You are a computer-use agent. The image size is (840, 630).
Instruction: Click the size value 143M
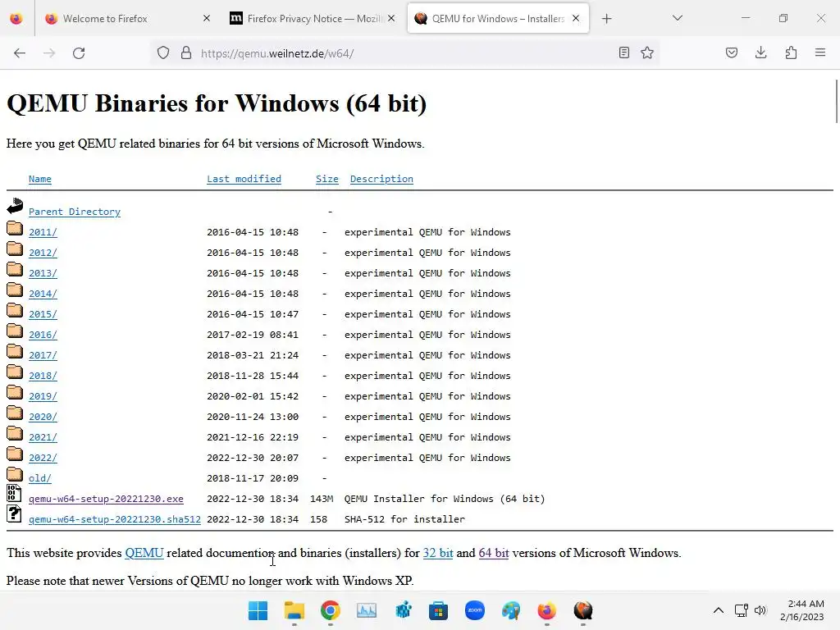click(x=322, y=499)
